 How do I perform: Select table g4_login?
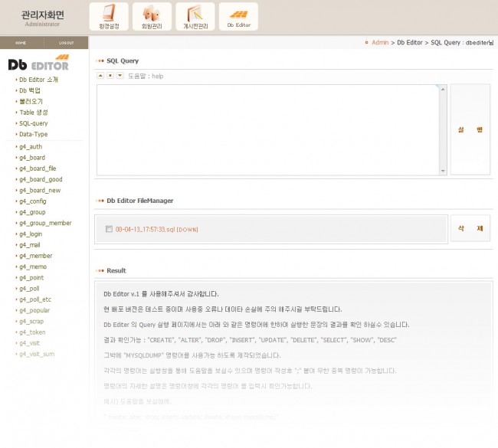click(31, 234)
